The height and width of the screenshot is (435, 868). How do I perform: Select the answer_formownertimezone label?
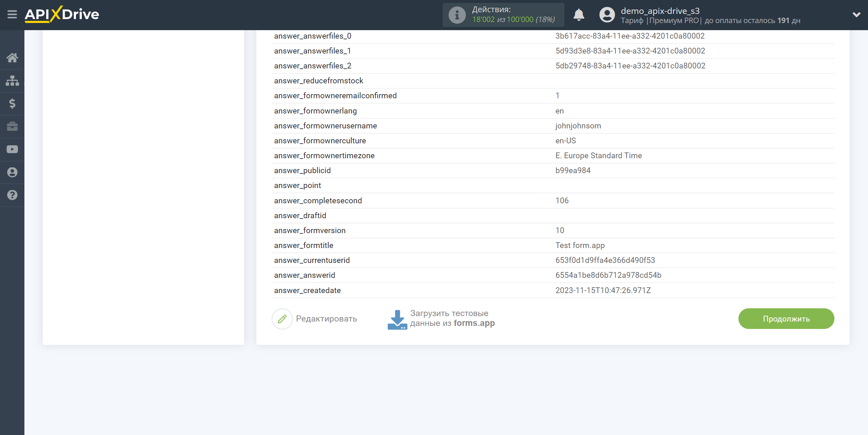(324, 156)
